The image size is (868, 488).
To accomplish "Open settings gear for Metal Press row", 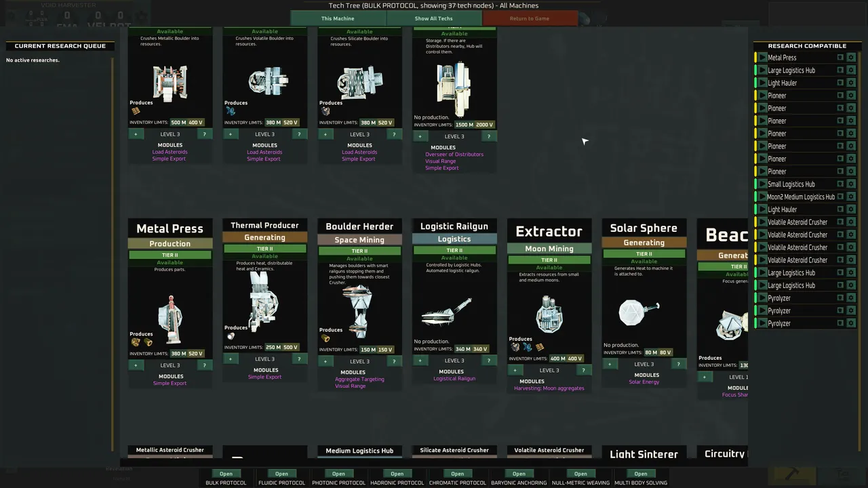I will (851, 58).
